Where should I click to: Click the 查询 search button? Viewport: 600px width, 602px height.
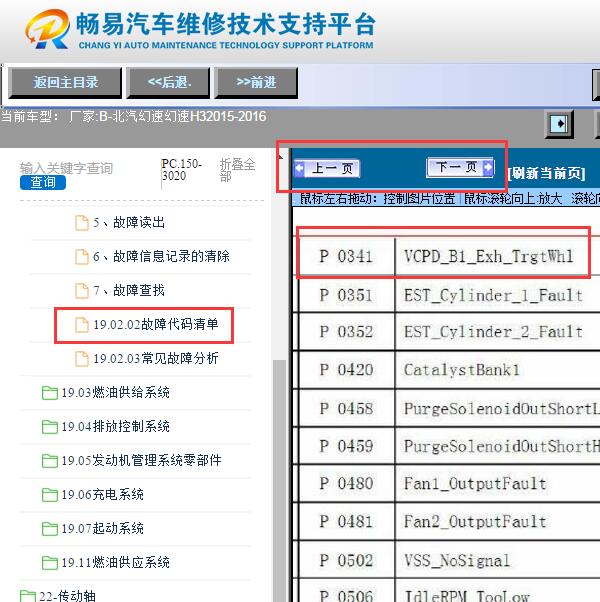(x=43, y=182)
